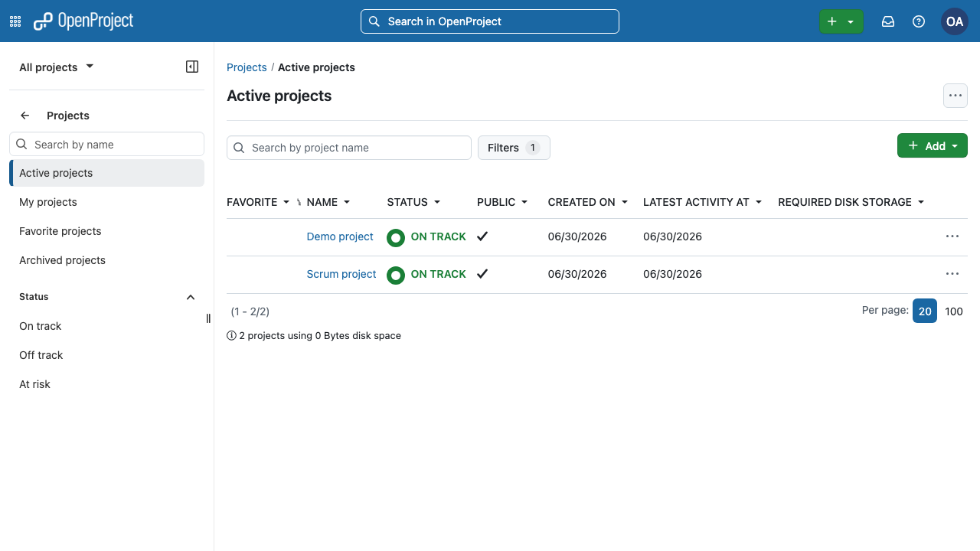
Task: Open the Scrum project link
Action: coord(341,274)
